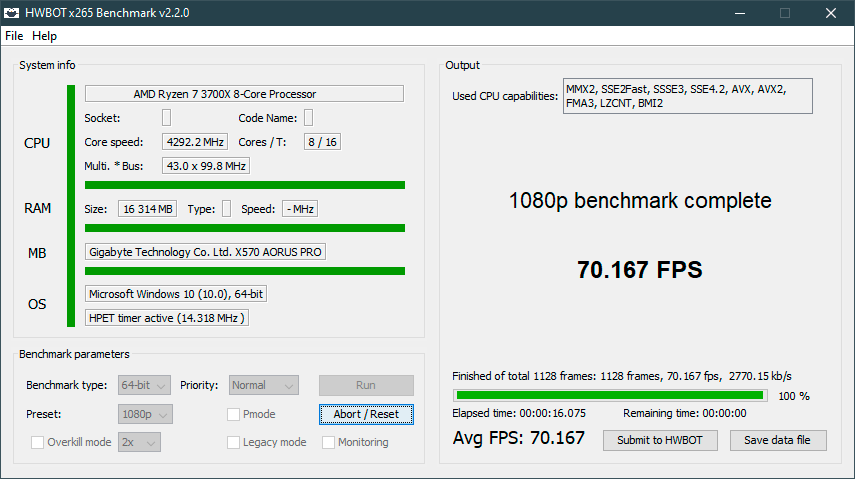The image size is (855, 479).
Task: Click the Run button
Action: pos(366,385)
